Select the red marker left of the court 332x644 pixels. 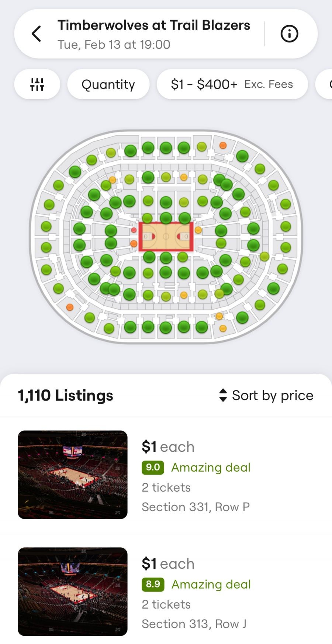click(134, 230)
